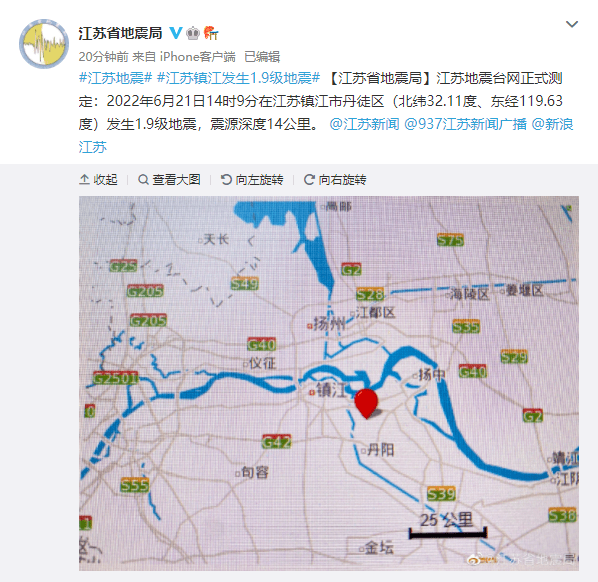Collapse the image with 收起

(x=98, y=180)
